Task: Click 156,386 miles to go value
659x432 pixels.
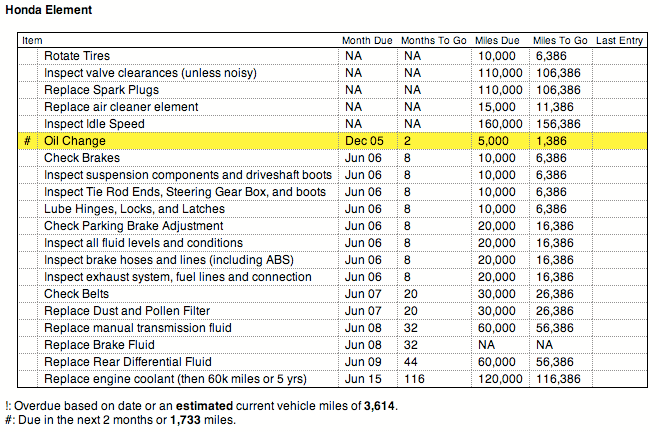Action: click(x=558, y=124)
